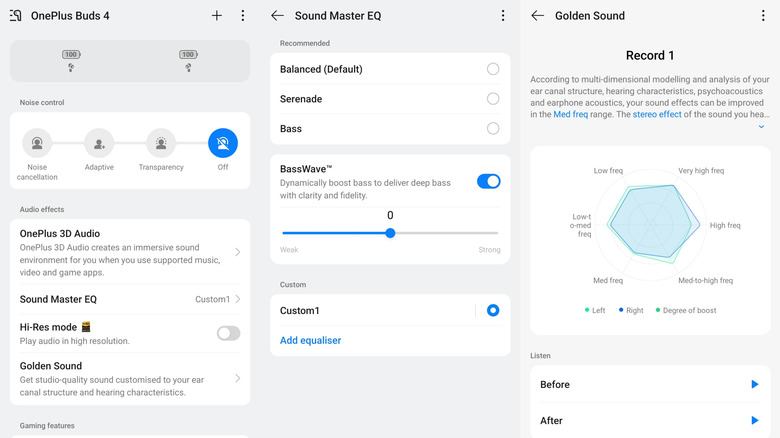Screen dimensions: 780x438
Task: Play the Before sound sample
Action: pyautogui.click(x=755, y=384)
